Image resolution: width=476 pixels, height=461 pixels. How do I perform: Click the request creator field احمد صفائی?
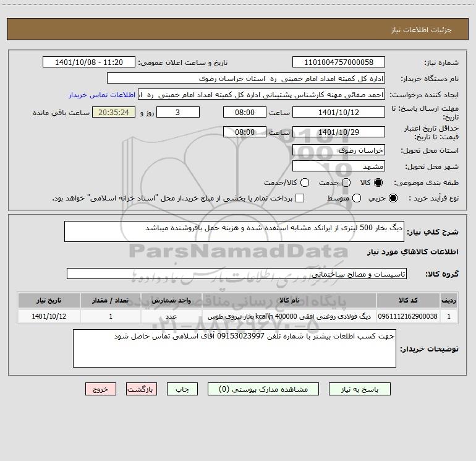(x=261, y=95)
